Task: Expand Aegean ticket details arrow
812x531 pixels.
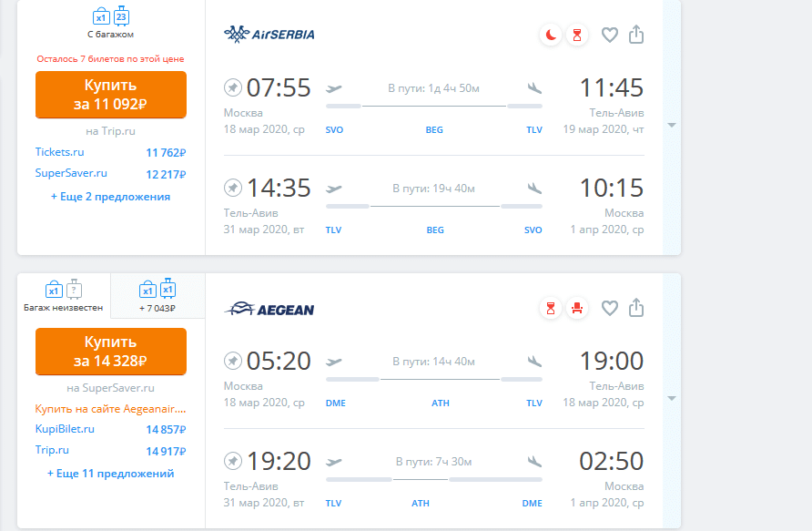Action: coord(672,398)
